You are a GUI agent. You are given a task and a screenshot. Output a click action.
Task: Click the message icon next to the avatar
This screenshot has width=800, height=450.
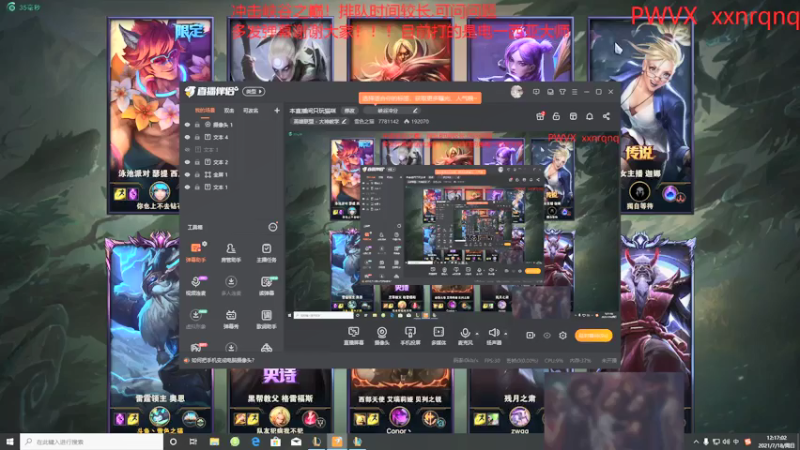[x=536, y=92]
